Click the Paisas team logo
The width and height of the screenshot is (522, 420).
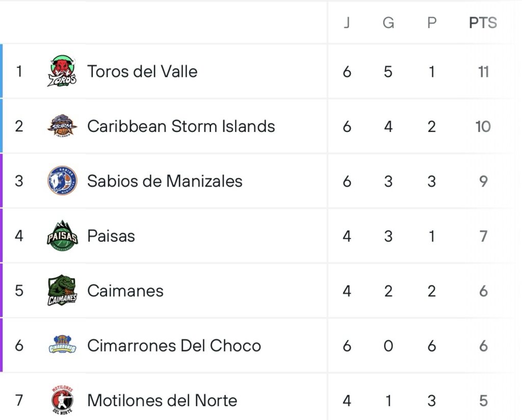point(62,235)
